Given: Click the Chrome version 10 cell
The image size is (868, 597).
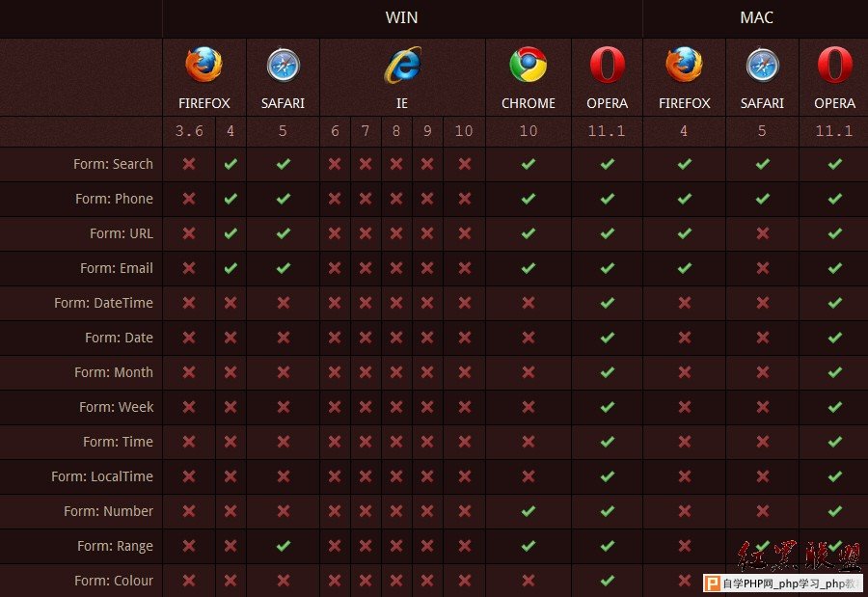Looking at the screenshot, I should [529, 131].
